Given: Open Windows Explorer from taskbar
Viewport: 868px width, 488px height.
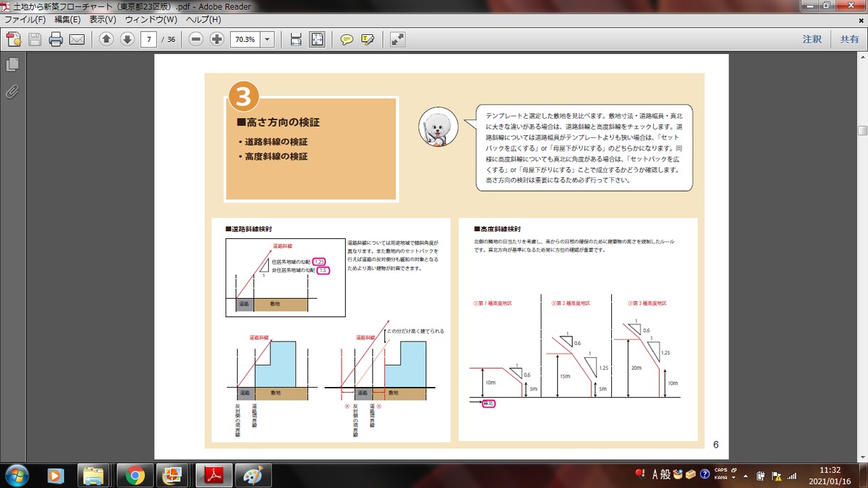Looking at the screenshot, I should click(x=94, y=474).
